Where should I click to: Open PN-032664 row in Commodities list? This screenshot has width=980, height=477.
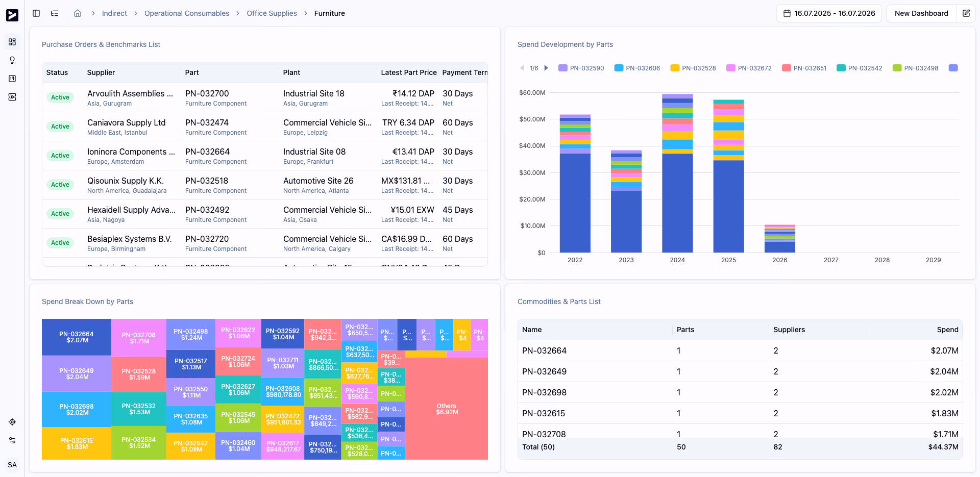740,350
